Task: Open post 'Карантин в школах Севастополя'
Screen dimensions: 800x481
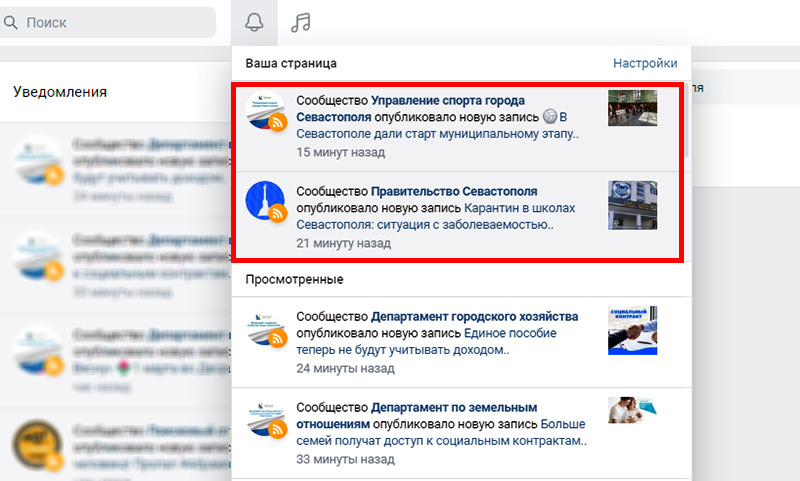Action: pyautogui.click(x=436, y=216)
